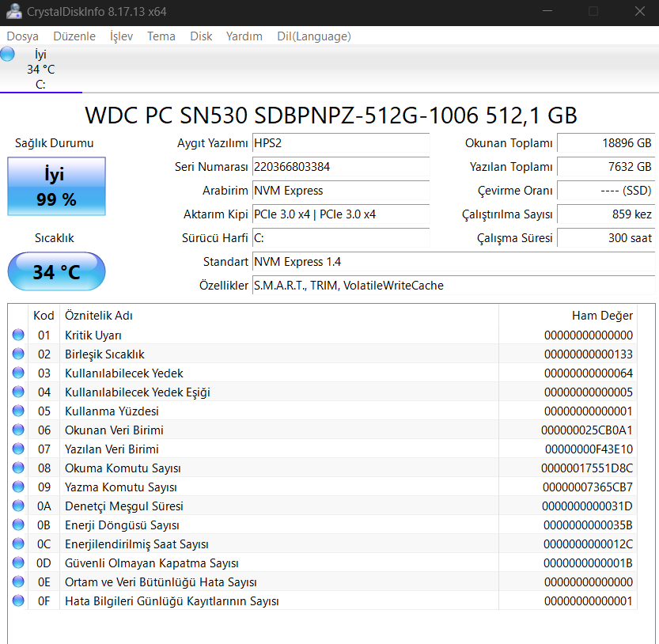The width and height of the screenshot is (659, 644).
Task: Click status orb for Kritik Uyarı row
Action: pos(18,335)
